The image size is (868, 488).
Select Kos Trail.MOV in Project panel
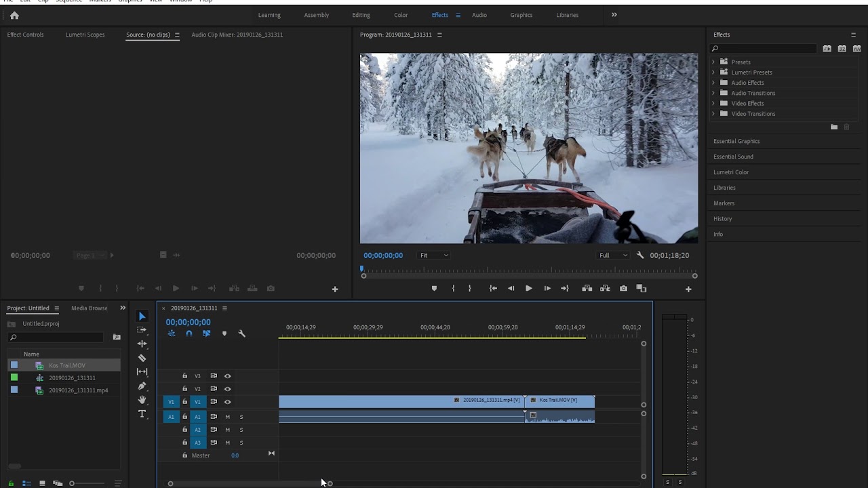67,366
